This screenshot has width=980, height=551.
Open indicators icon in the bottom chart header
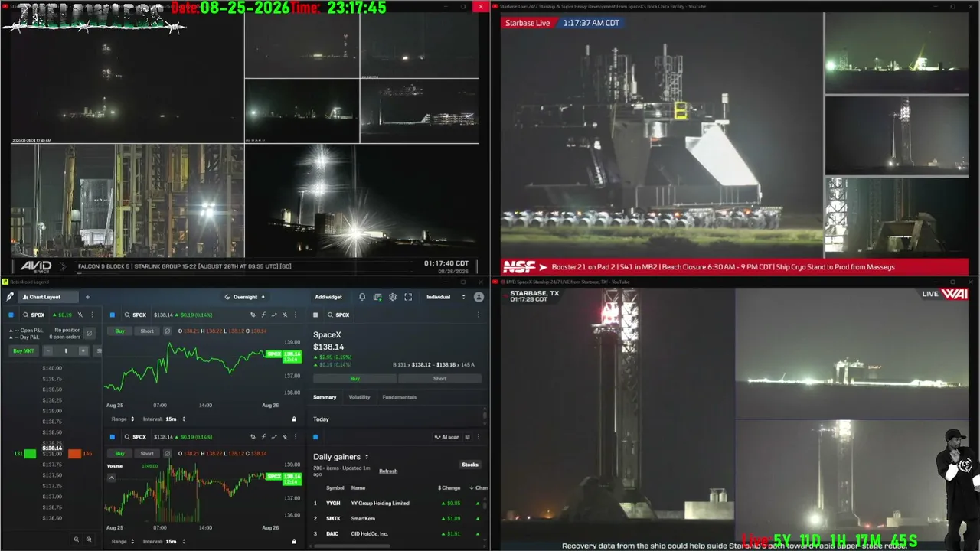pyautogui.click(x=263, y=437)
